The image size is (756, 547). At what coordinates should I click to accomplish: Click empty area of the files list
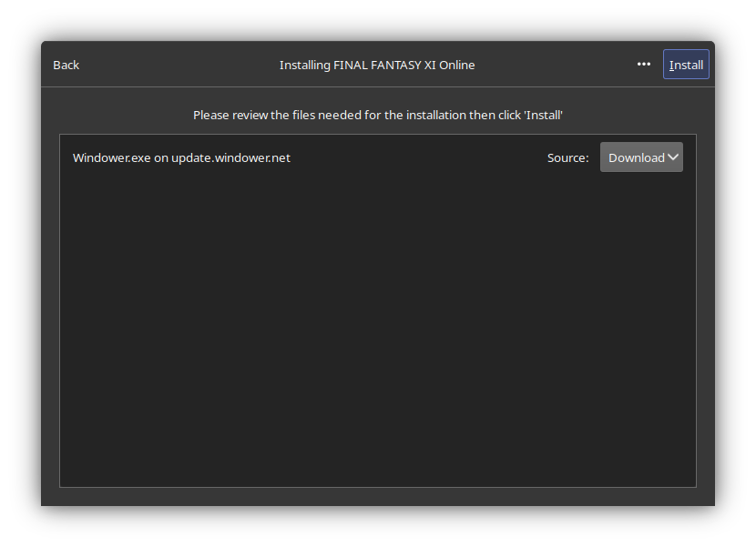(377, 332)
